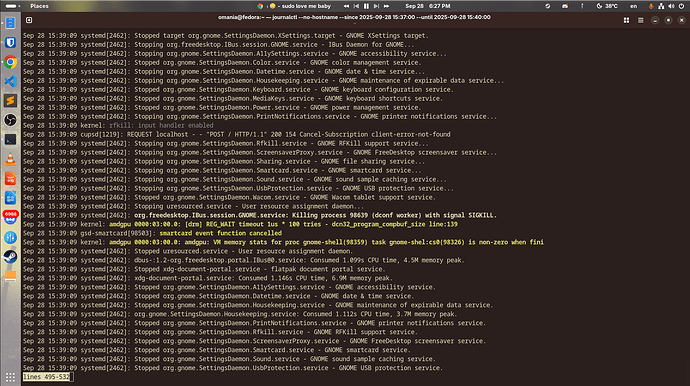Screen dimensions: 690x386
Task: Switch to the terminal app in dock
Action: 10,140
